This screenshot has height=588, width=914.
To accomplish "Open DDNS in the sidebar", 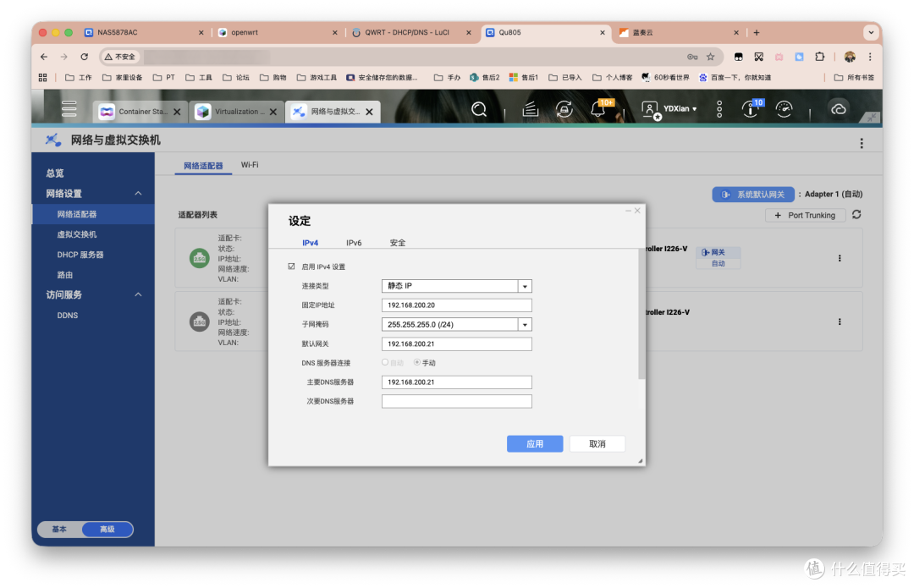I will (x=68, y=316).
